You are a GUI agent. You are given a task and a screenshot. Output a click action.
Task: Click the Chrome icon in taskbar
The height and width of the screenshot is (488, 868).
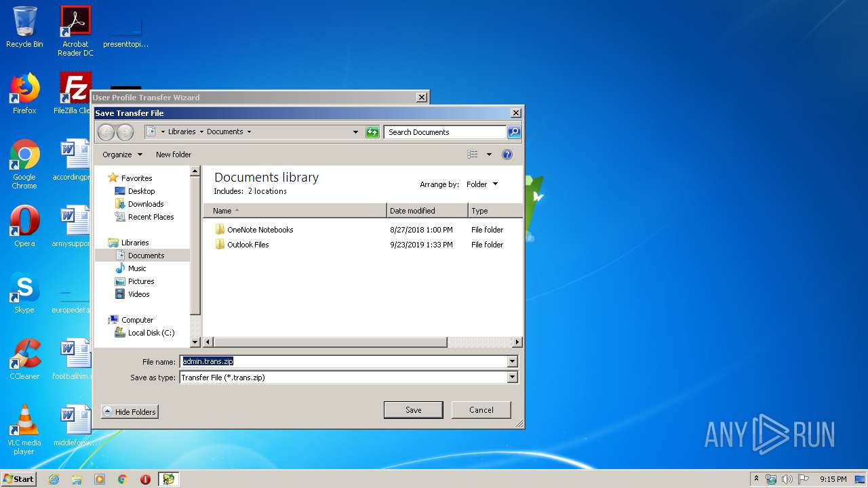[122, 479]
